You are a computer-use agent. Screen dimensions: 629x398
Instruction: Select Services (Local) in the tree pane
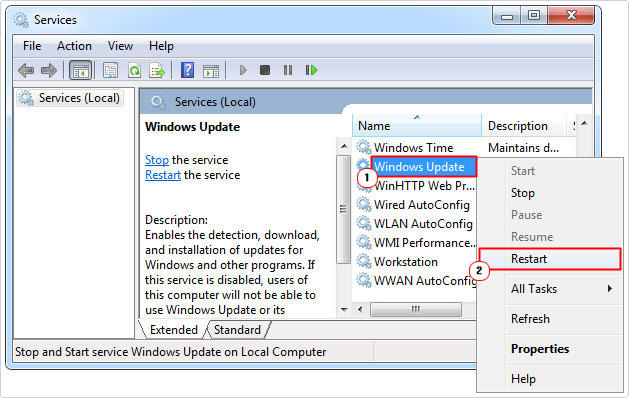coord(70,98)
